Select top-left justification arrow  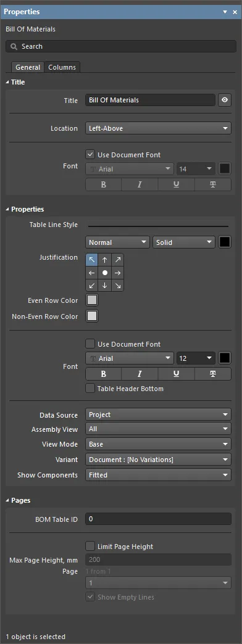[92, 260]
